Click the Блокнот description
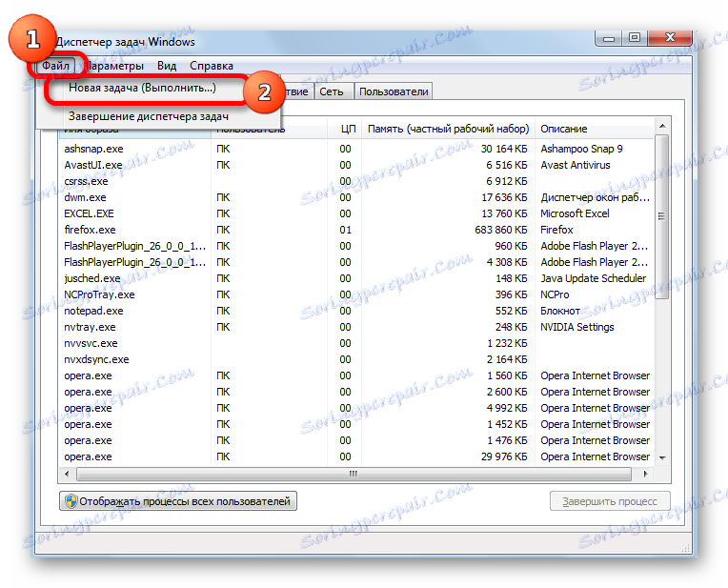 point(560,311)
